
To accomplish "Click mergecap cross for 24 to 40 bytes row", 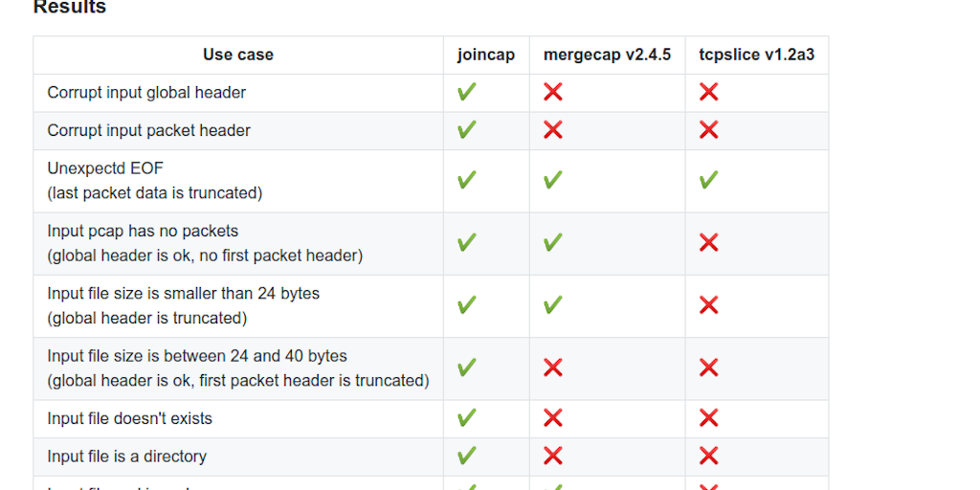I will (x=552, y=367).
